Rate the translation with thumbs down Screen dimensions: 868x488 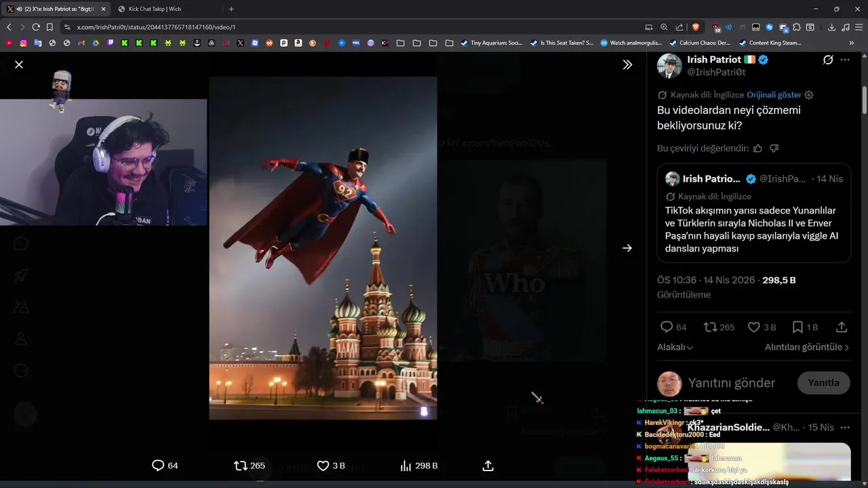(x=774, y=148)
